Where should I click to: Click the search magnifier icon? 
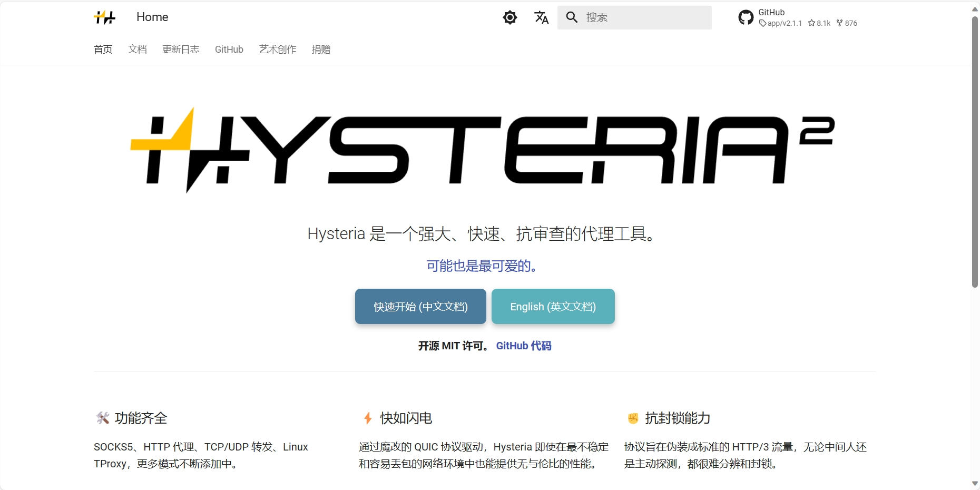tap(572, 17)
